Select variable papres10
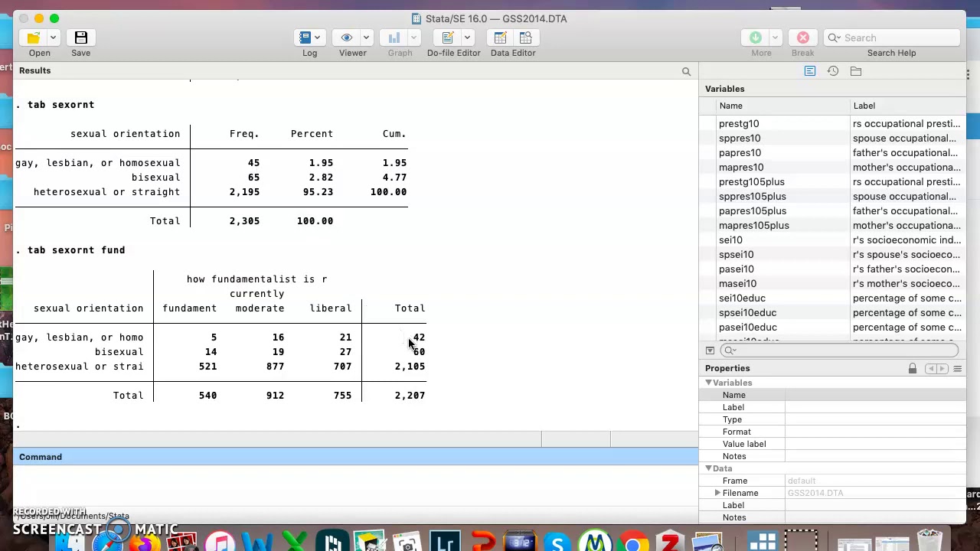This screenshot has width=980, height=551. [740, 153]
